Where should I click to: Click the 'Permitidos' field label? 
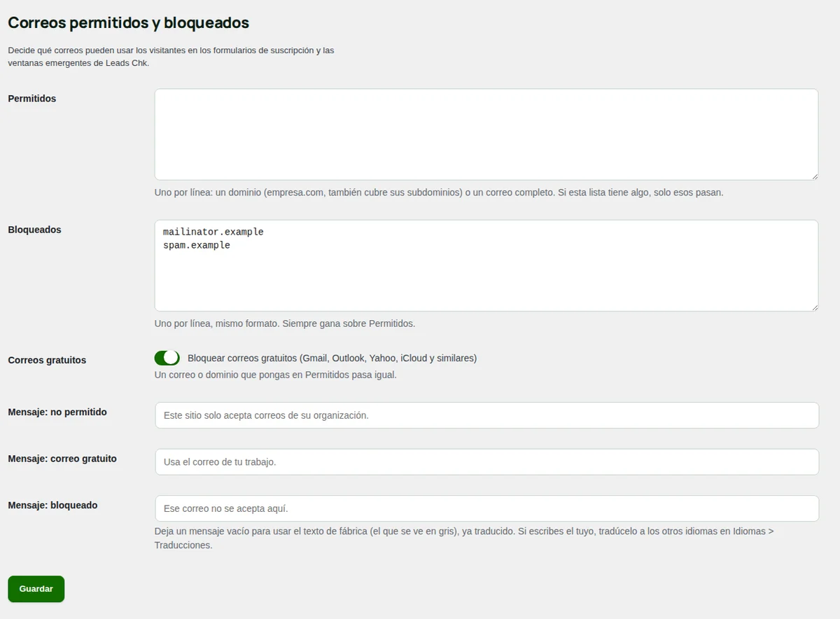(32, 99)
